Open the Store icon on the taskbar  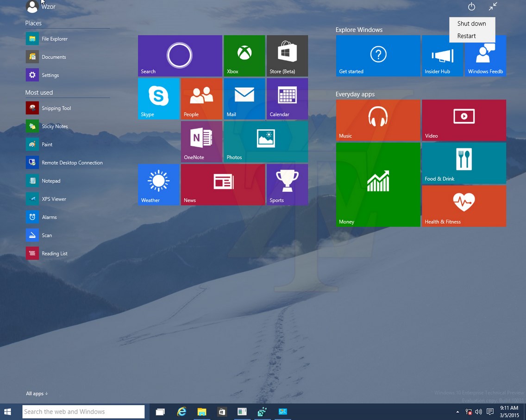pos(222,412)
